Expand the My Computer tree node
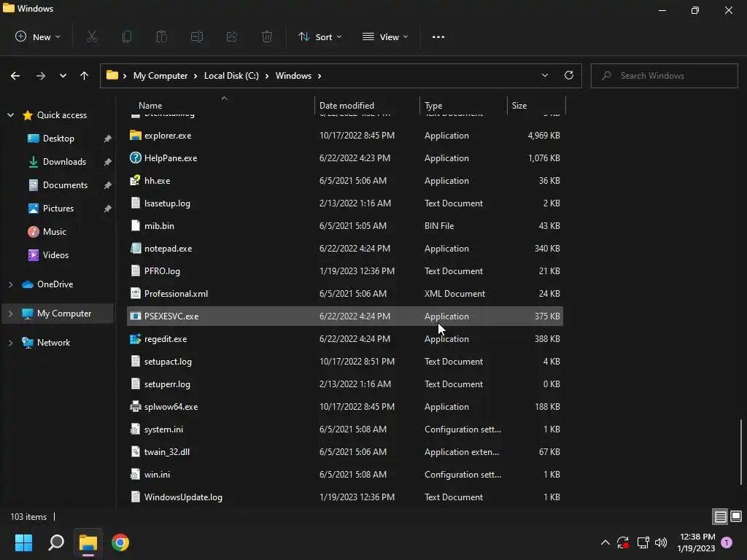The width and height of the screenshot is (747, 560). 10,314
